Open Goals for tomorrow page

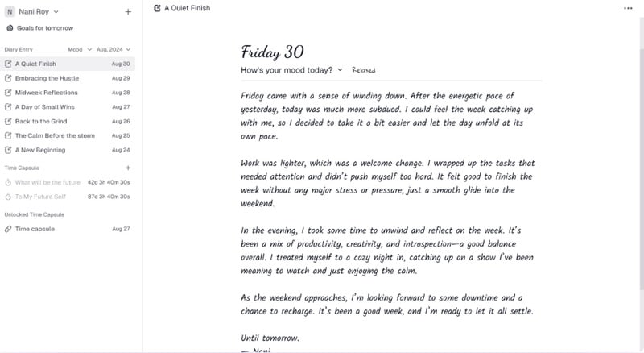pyautogui.click(x=45, y=28)
